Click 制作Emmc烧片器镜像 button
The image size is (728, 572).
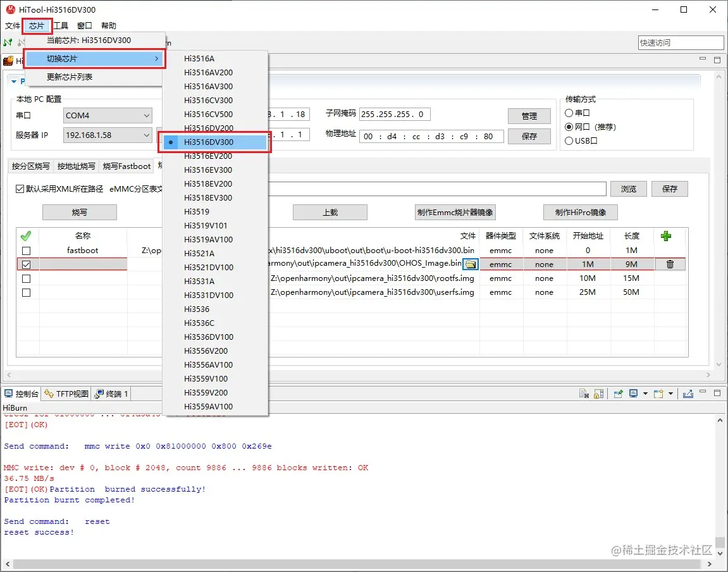click(455, 212)
